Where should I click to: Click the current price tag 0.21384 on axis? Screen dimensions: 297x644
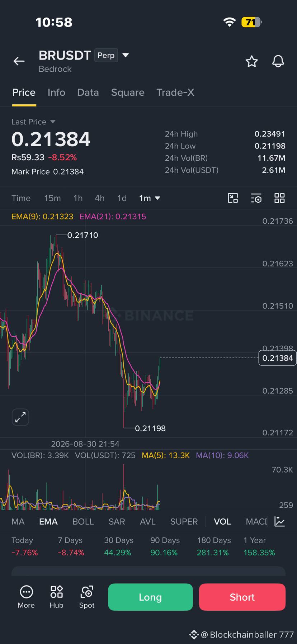coord(278,358)
